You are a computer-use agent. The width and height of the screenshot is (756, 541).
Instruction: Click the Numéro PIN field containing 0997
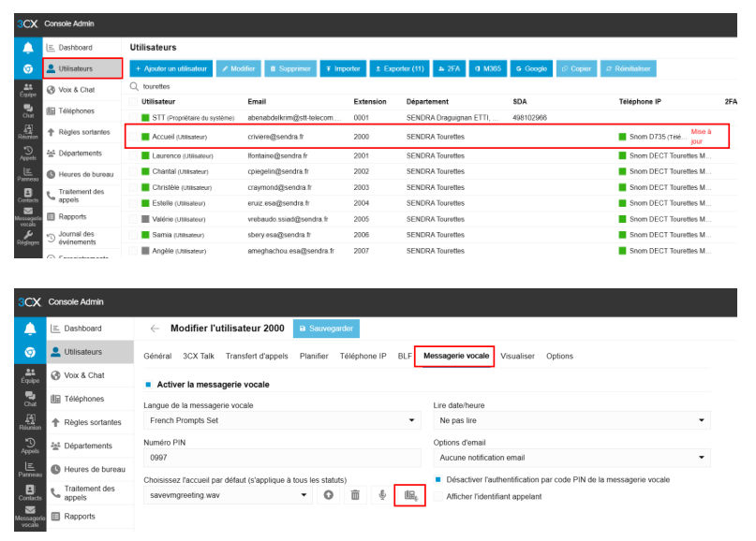pyautogui.click(x=282, y=458)
